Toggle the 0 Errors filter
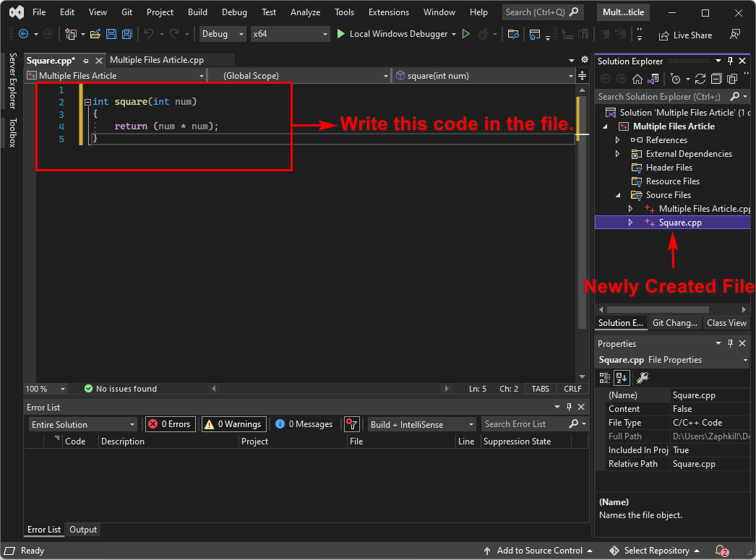Image resolution: width=756 pixels, height=560 pixels. [170, 423]
